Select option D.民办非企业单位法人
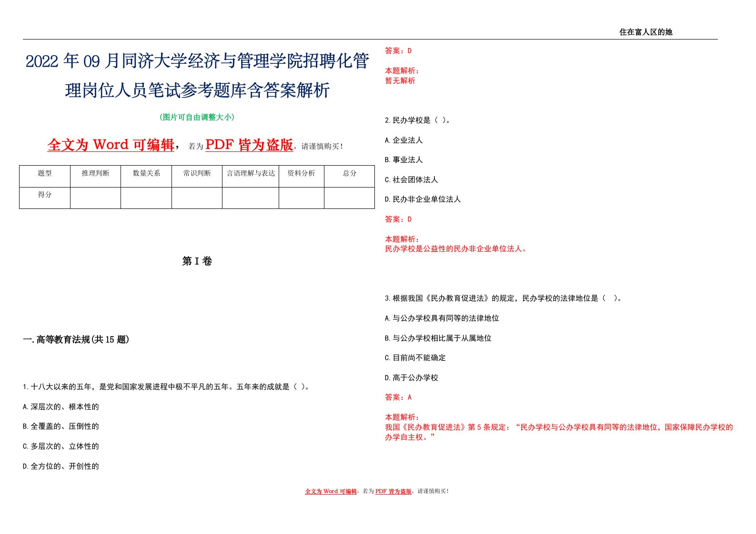Viewport: 756px width, 534px height. pos(423,199)
